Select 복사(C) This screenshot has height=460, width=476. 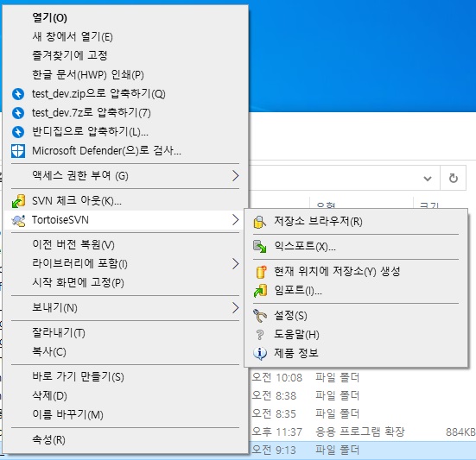(x=125, y=352)
